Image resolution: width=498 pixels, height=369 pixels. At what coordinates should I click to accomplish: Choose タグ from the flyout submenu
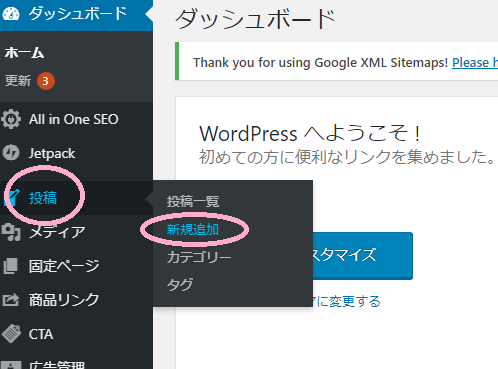pos(180,285)
